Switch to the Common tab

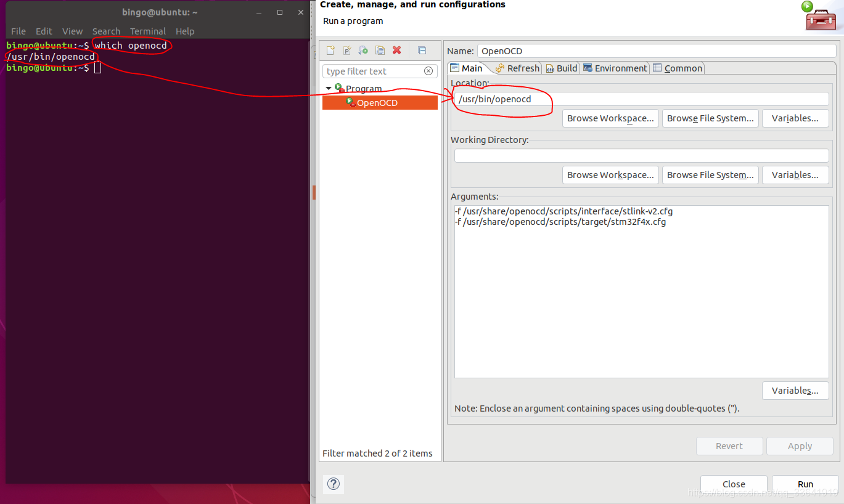click(x=678, y=68)
